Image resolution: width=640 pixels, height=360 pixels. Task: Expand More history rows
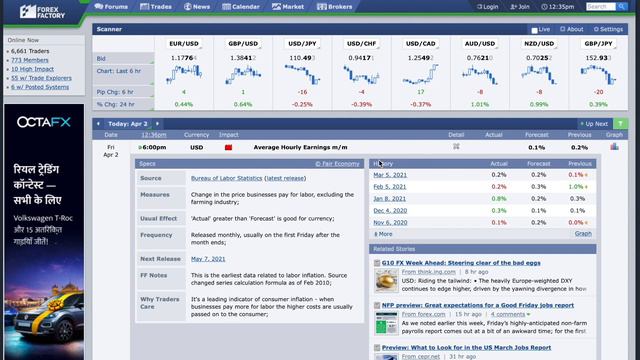383,234
